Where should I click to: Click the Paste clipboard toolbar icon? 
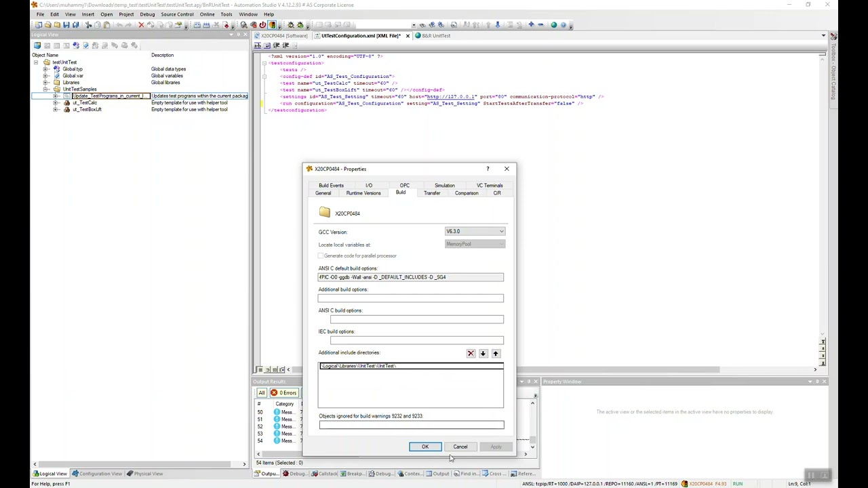point(106,25)
